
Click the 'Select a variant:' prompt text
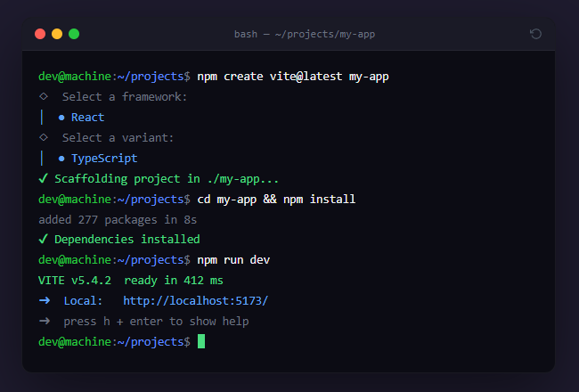point(118,138)
